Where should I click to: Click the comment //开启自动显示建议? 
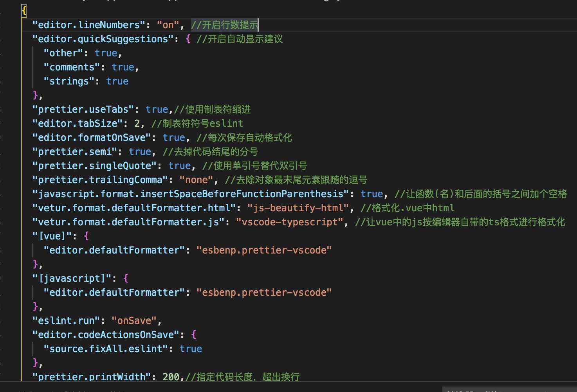(240, 39)
